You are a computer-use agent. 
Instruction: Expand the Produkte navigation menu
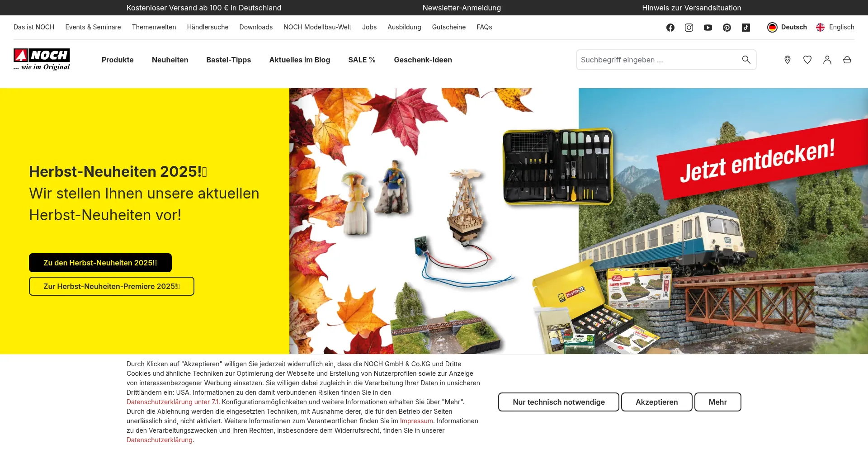coord(118,60)
